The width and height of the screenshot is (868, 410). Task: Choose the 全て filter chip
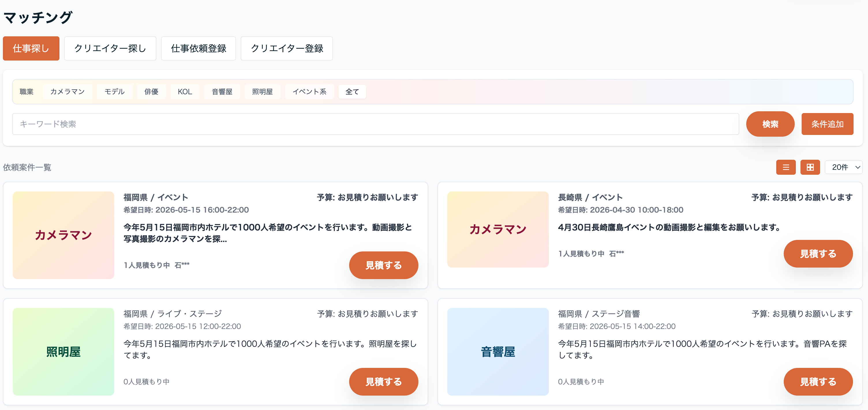coord(352,92)
